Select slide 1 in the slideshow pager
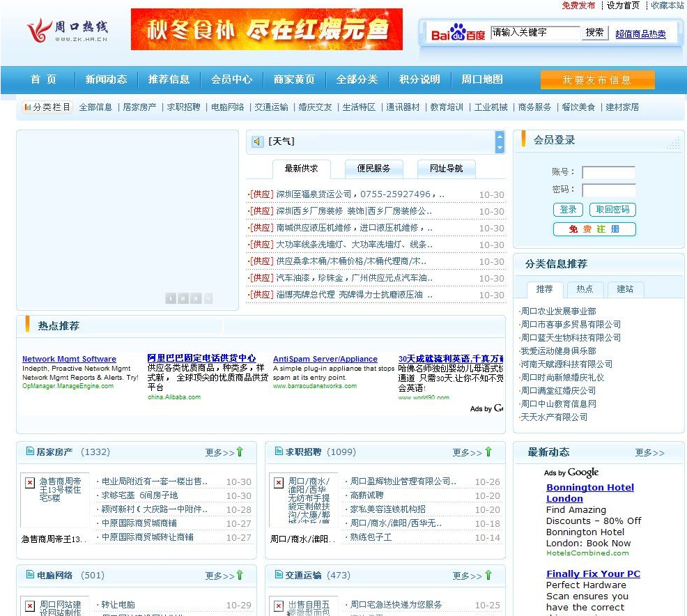This screenshot has width=687, height=616. (171, 298)
